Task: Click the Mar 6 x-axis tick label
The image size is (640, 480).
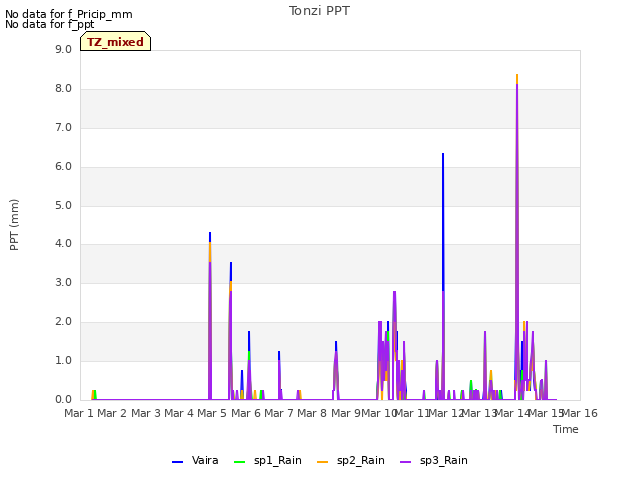Action: point(246,413)
